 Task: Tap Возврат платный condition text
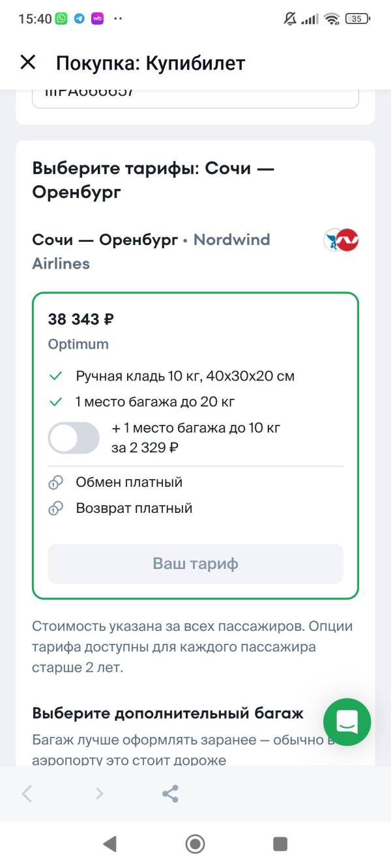coord(134,508)
